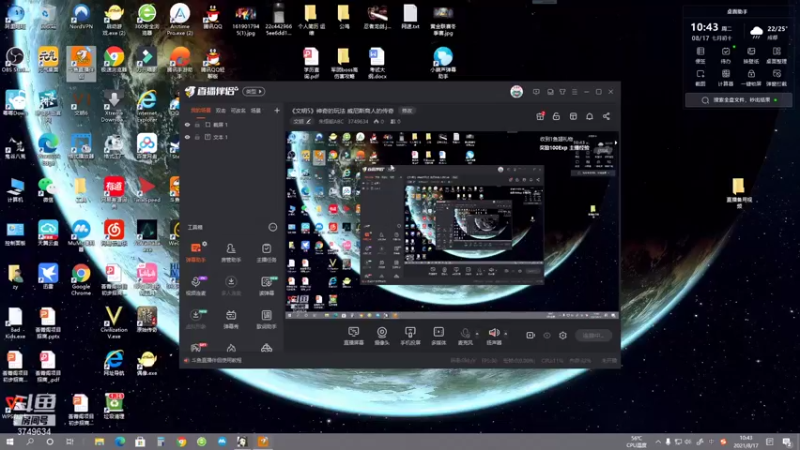Click the share icon above the preview

606,116
